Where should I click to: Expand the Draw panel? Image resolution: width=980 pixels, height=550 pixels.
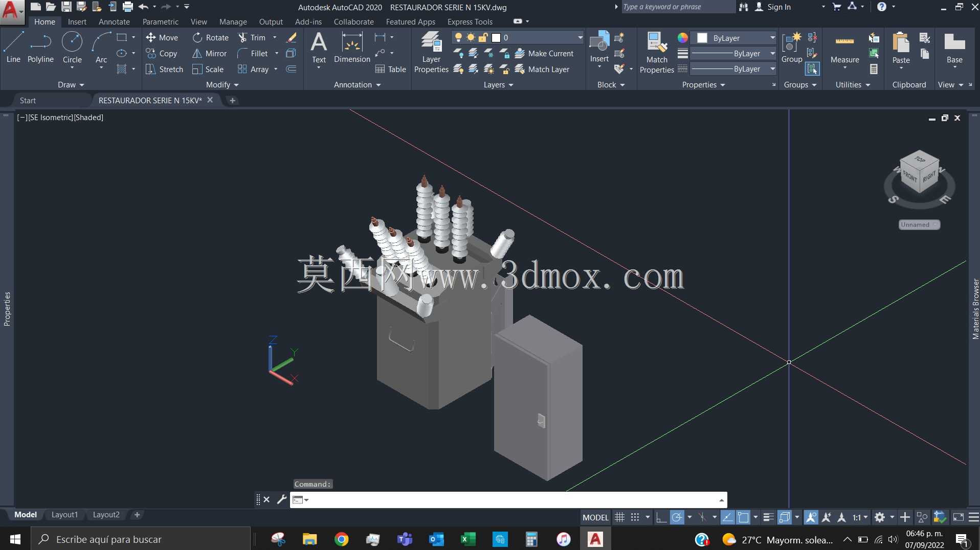(71, 84)
